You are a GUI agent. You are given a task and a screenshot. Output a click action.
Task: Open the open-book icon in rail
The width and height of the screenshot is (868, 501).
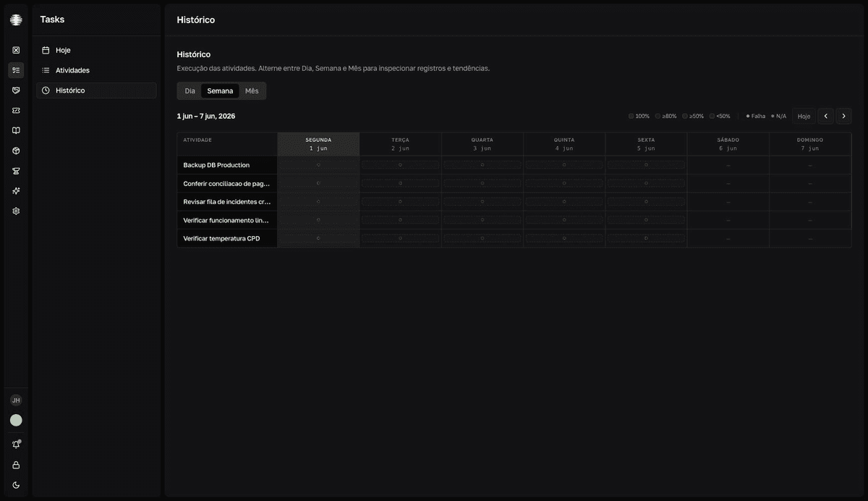pyautogui.click(x=16, y=130)
